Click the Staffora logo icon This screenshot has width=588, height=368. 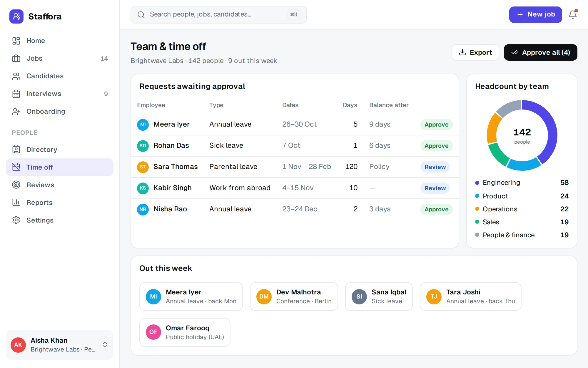[16, 16]
